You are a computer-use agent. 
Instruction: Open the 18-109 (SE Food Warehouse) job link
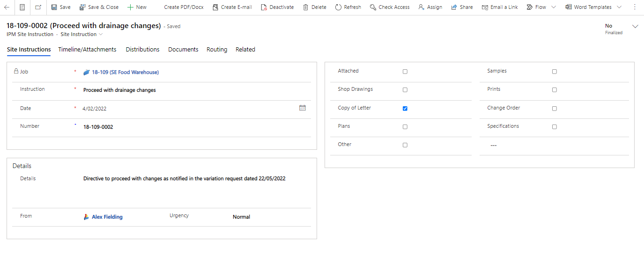point(125,73)
